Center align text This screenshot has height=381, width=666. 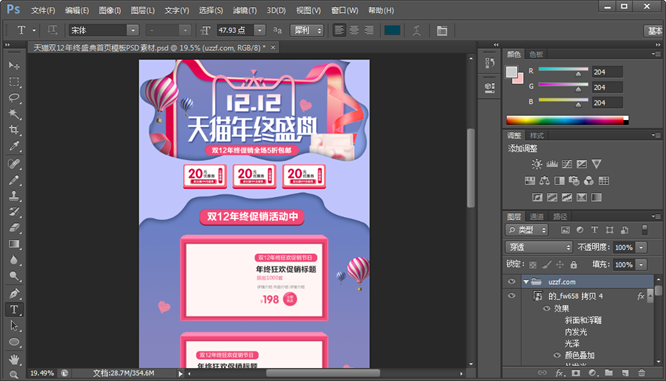pyautogui.click(x=354, y=30)
